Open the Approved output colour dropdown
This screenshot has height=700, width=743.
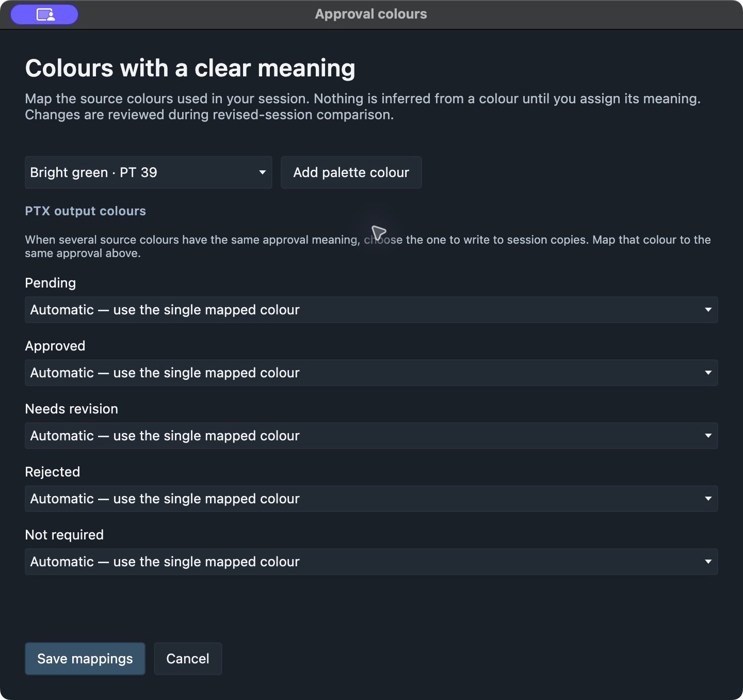tap(372, 373)
